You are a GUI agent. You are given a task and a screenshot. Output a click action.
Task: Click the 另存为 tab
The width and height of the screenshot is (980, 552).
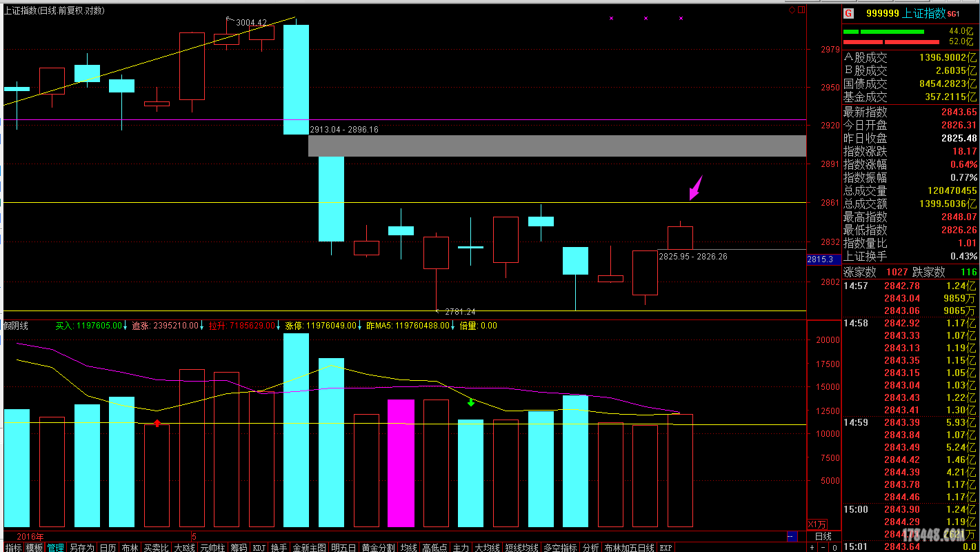(81, 547)
